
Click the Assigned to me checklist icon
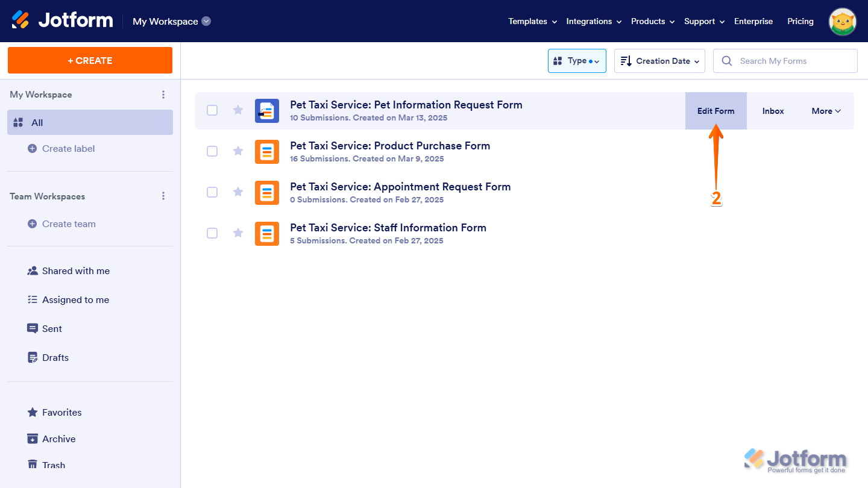tap(33, 300)
